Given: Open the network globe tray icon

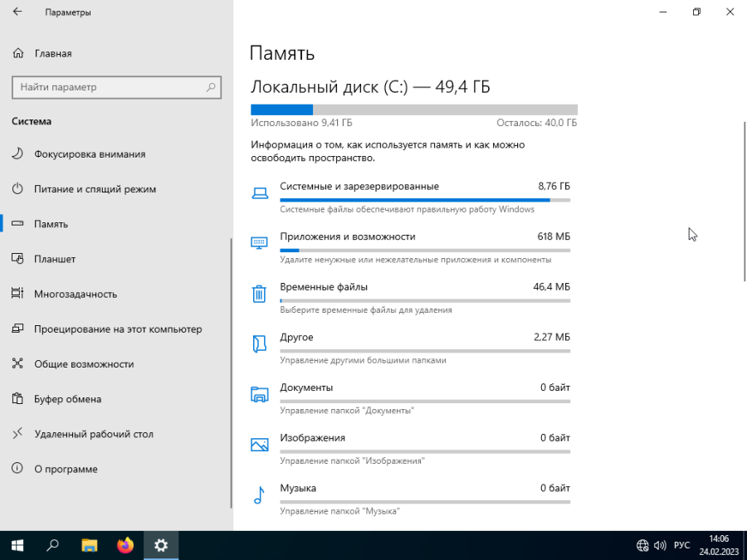Looking at the screenshot, I should click(x=642, y=545).
